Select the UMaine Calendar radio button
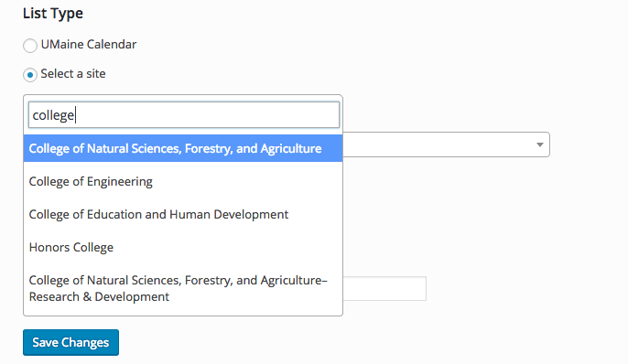The height and width of the screenshot is (364, 628). [x=30, y=46]
